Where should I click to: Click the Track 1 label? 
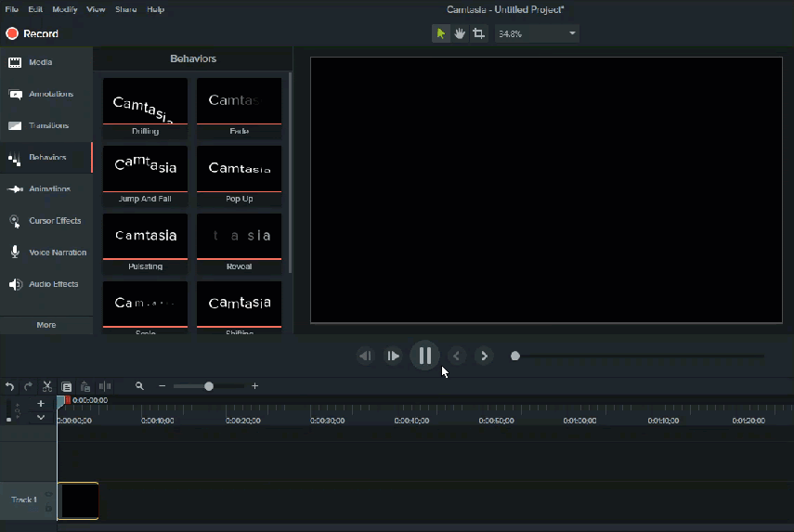[x=24, y=500]
